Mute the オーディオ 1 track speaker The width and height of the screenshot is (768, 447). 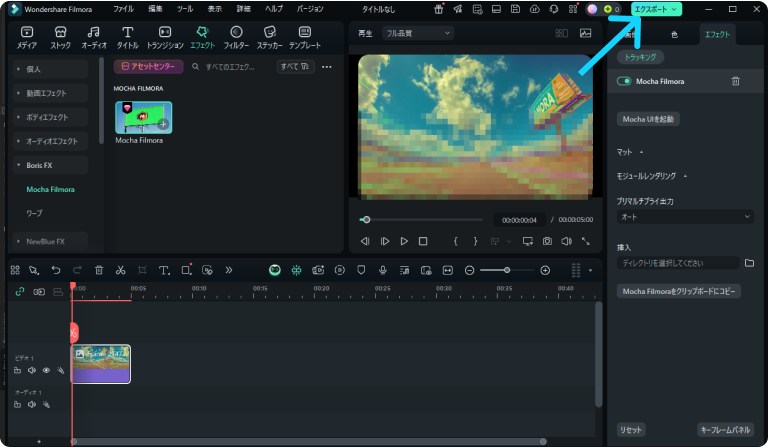tap(32, 404)
